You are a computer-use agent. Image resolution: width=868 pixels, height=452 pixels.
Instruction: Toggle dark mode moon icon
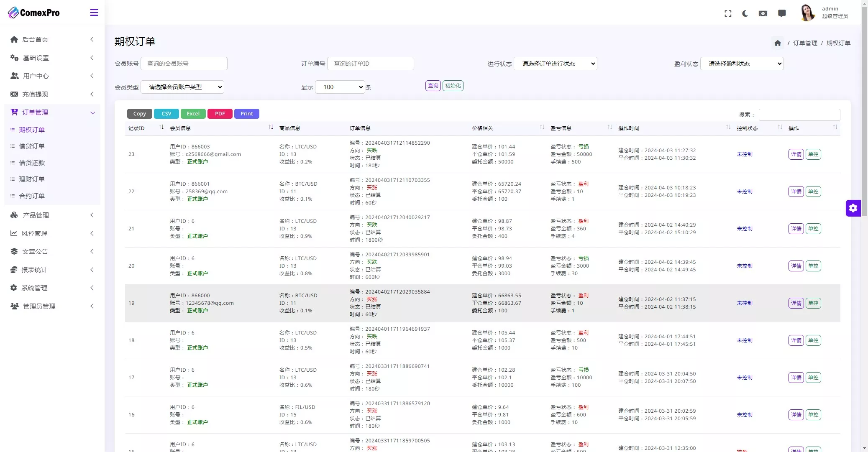pyautogui.click(x=745, y=13)
